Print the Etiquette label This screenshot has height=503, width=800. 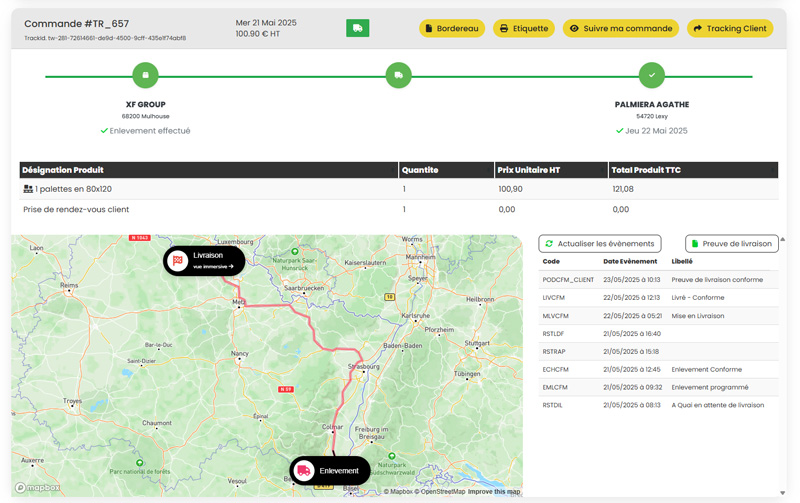pyautogui.click(x=523, y=29)
